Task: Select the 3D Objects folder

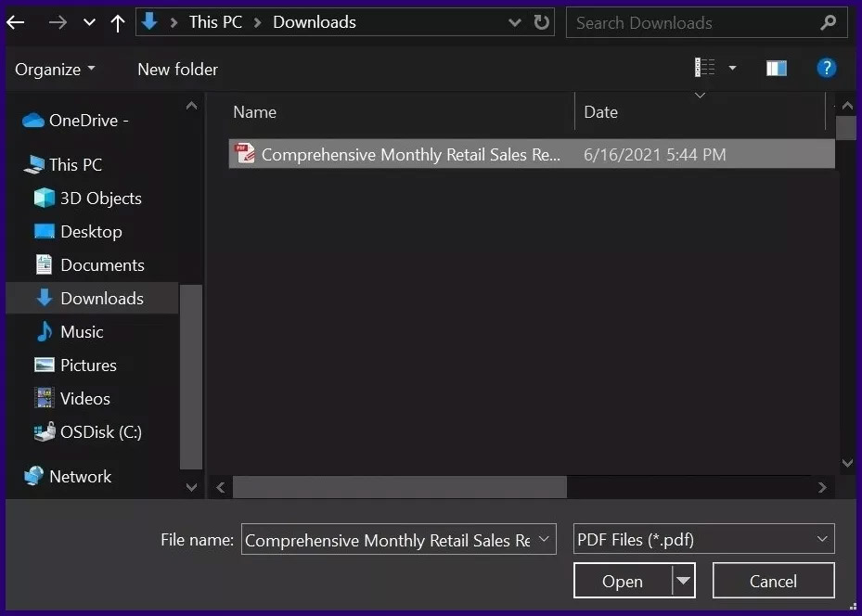Action: coord(100,199)
